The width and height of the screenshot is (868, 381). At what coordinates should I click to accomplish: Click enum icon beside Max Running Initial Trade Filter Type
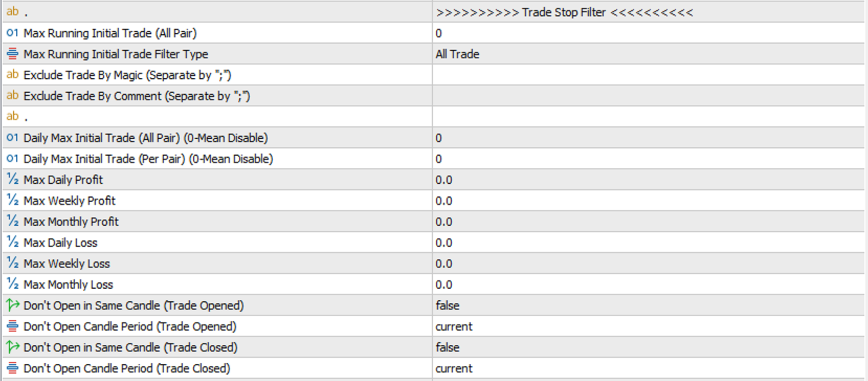click(12, 54)
